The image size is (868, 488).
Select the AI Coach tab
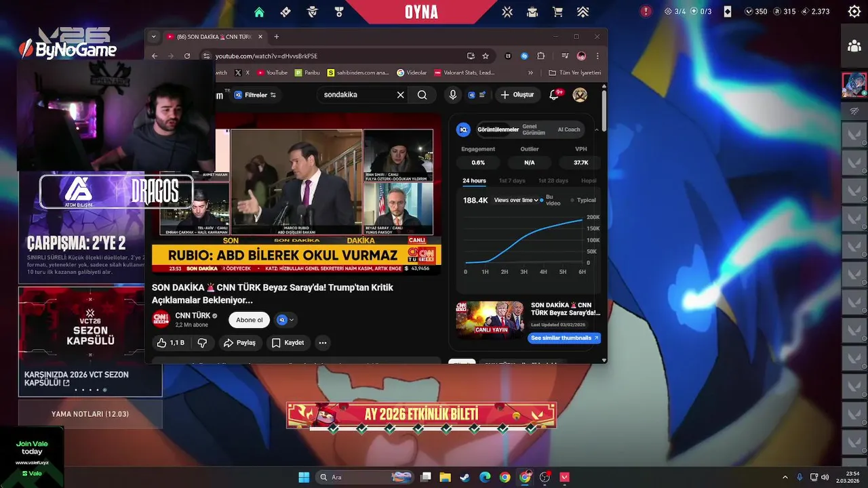coord(569,129)
